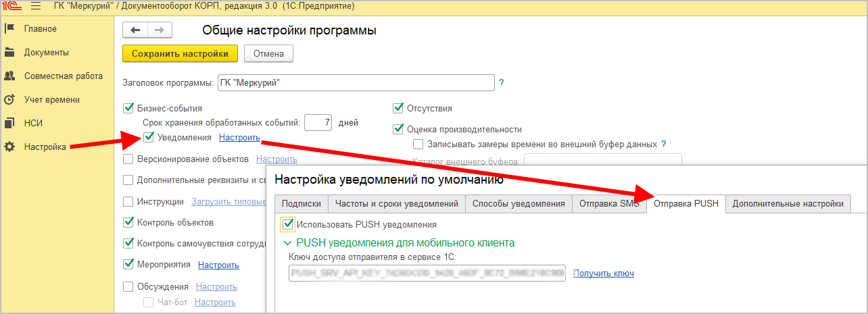Open the НСИ section
Screen dimensions: 868x314
(34, 123)
